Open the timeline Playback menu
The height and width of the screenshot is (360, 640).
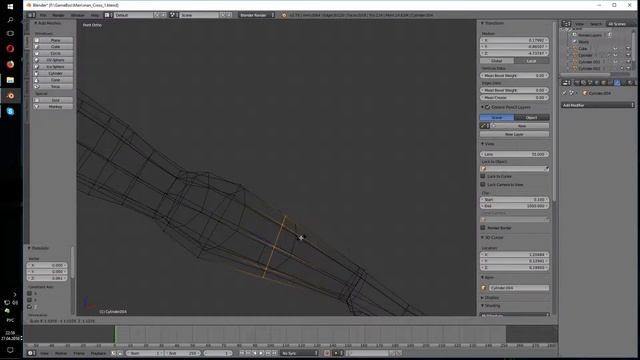[98, 353]
